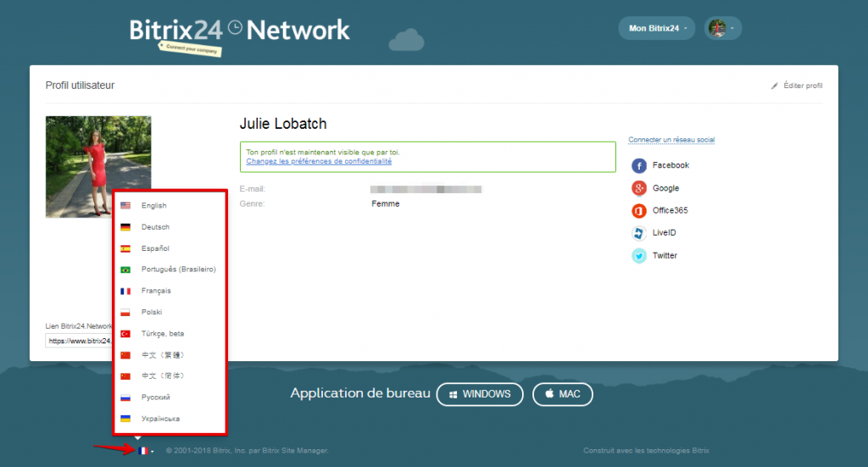Click the Google plus icon
The width and height of the screenshot is (868, 467).
pos(639,188)
